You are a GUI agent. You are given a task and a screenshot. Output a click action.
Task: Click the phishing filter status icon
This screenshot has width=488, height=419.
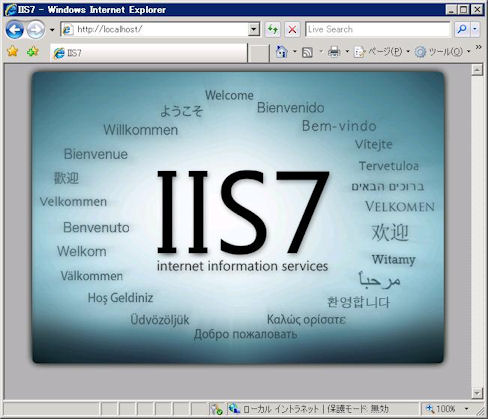coord(216,409)
